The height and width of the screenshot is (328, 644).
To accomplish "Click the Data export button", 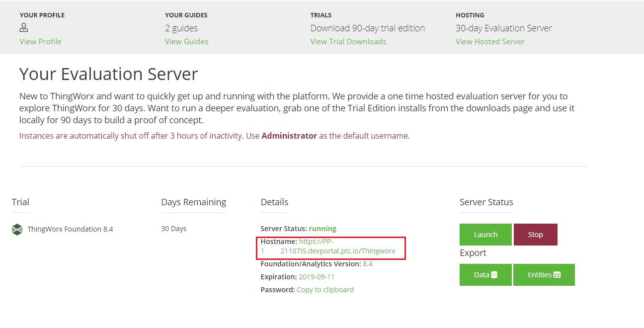I will [x=485, y=274].
